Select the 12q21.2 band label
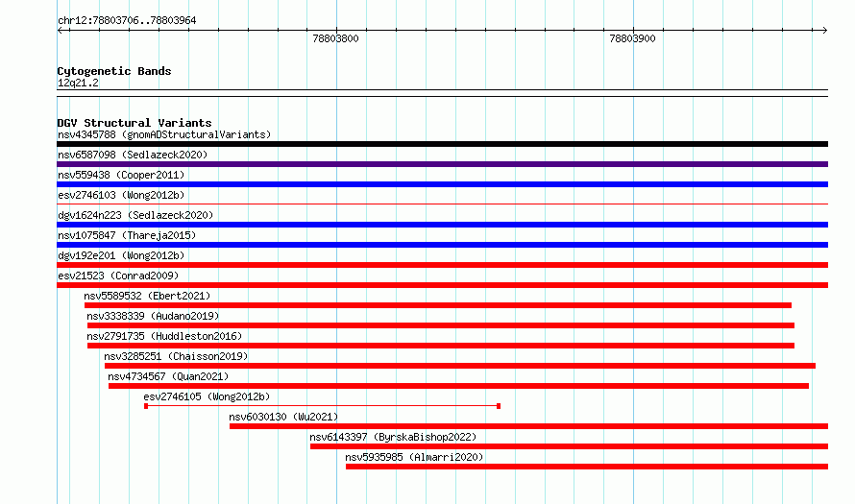 pos(78,83)
